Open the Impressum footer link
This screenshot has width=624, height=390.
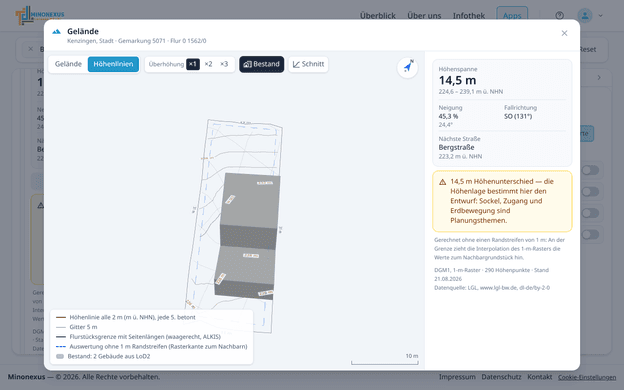pos(457,377)
